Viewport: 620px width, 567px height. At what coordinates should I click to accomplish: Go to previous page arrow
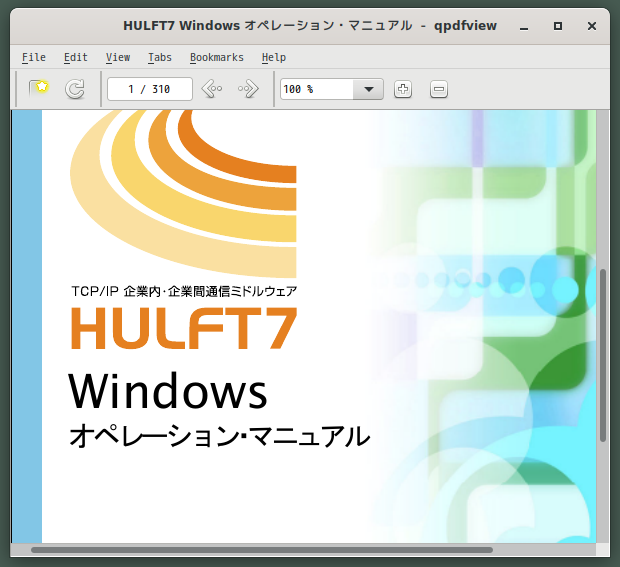[212, 89]
